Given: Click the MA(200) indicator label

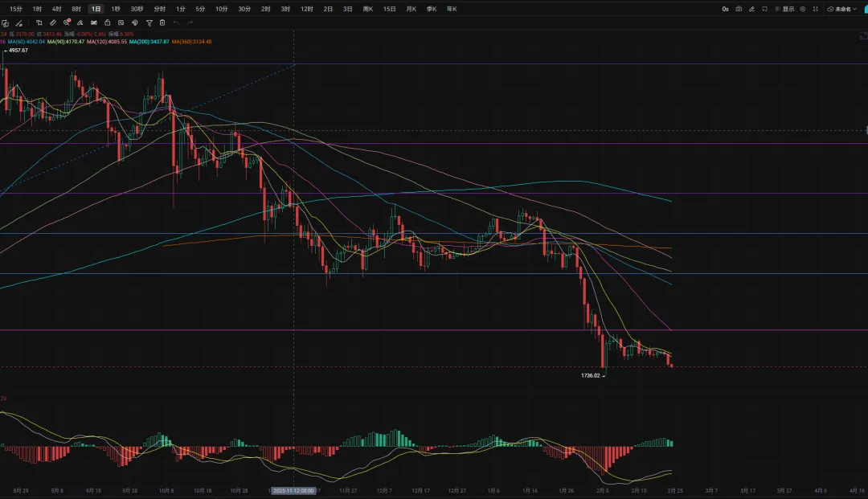Looking at the screenshot, I should pos(150,41).
